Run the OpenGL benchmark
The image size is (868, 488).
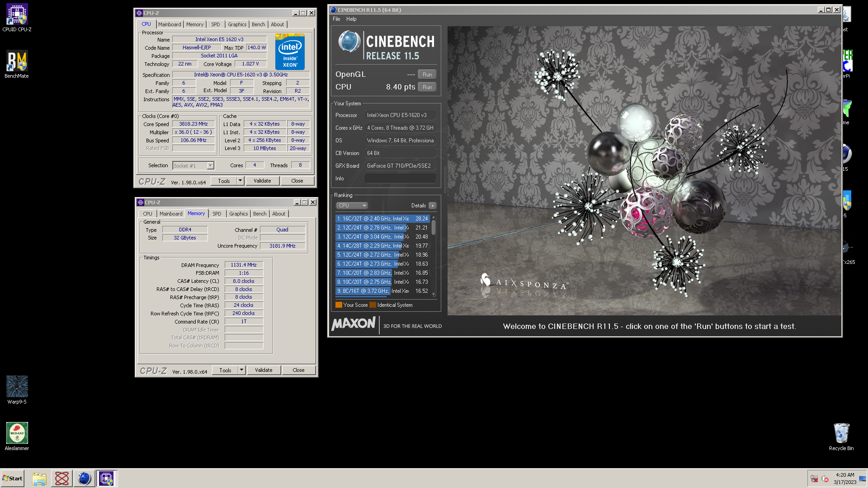pyautogui.click(x=427, y=74)
